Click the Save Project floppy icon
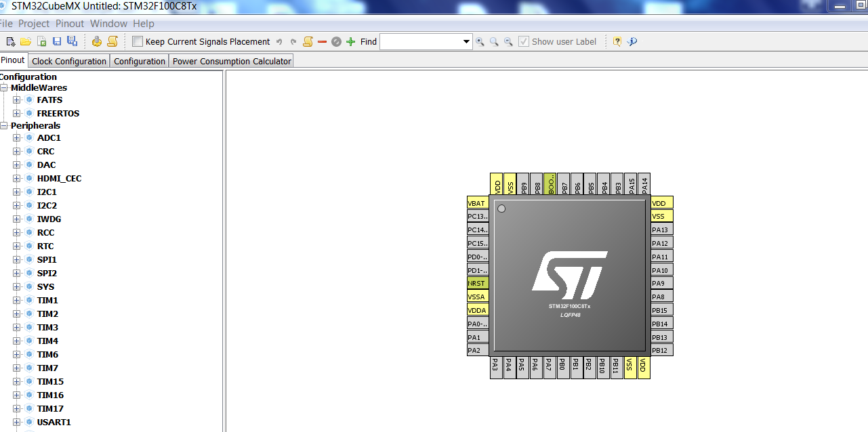The width and height of the screenshot is (868, 432). coord(57,42)
